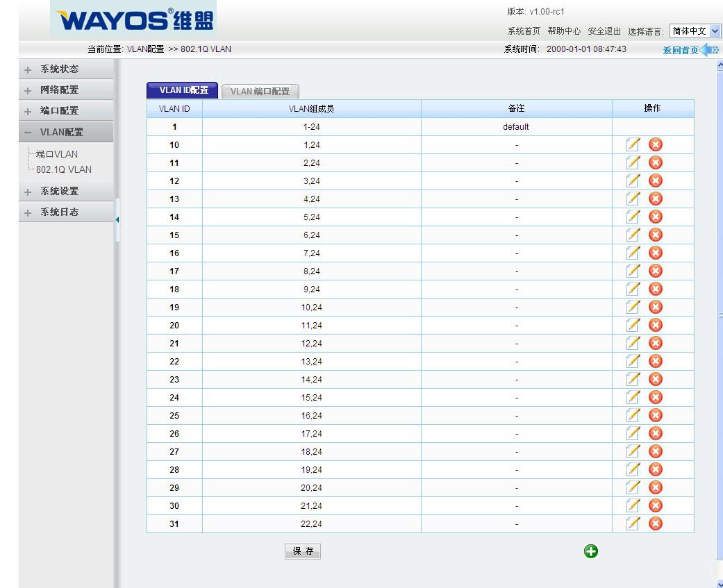Viewport: 723px width, 588px height.
Task: Edit VLAN 15 with its pencil icon
Action: (633, 235)
